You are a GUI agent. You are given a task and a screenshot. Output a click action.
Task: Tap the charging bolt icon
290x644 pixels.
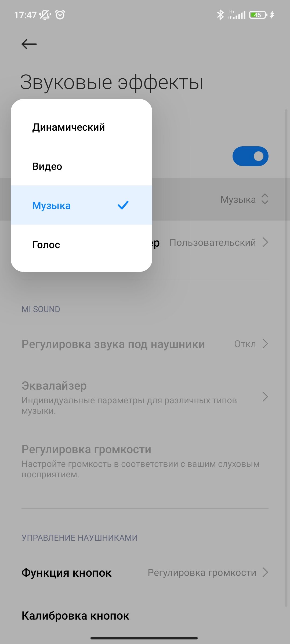pos(272,15)
